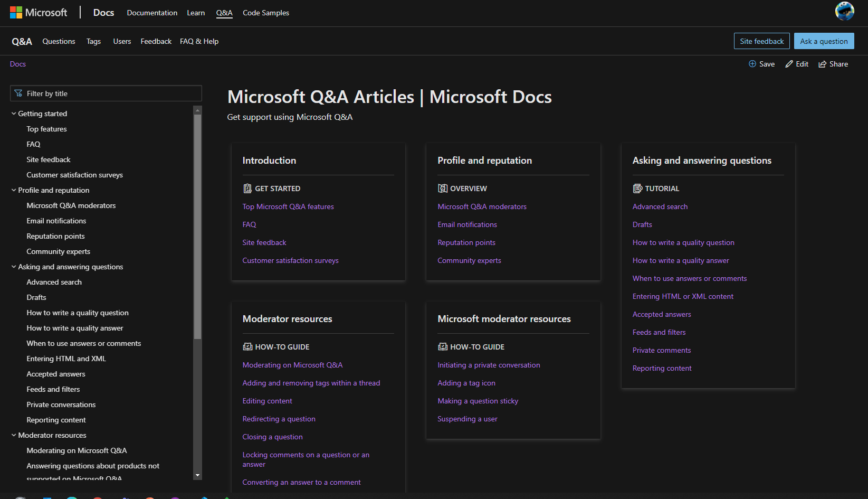The image size is (868, 499).
Task: Open FAQ & Help
Action: (199, 41)
